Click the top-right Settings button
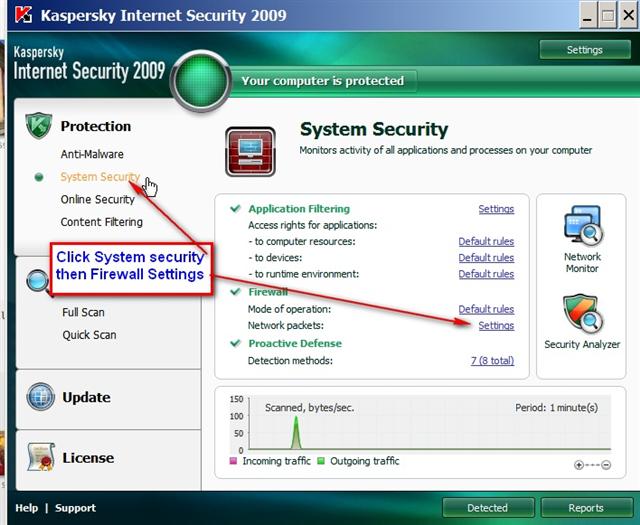Screen dimensions: 640x525 pos(585,50)
